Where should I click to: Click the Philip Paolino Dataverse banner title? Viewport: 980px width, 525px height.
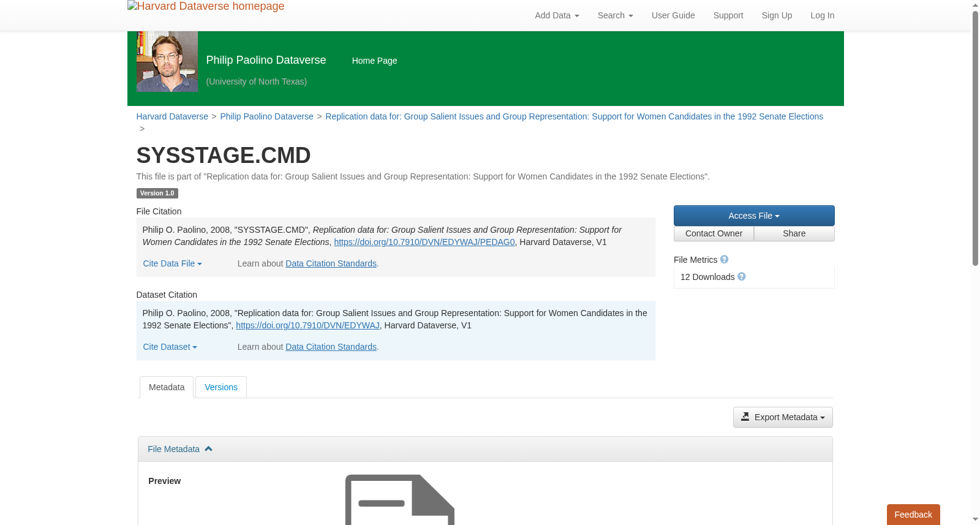click(x=266, y=60)
